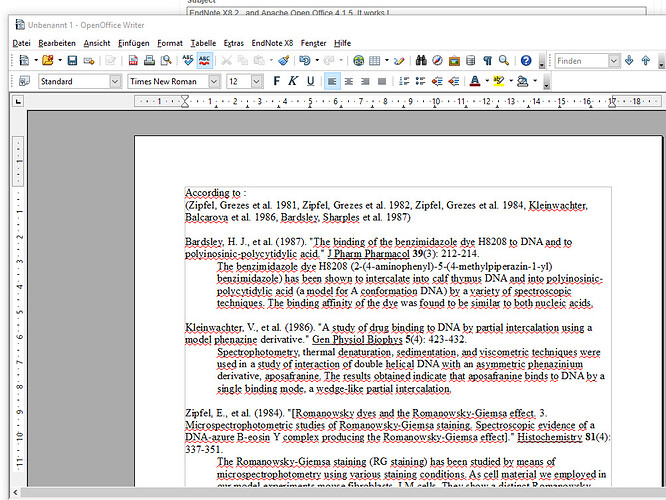
Task: Export directly as PDF
Action: (x=133, y=61)
